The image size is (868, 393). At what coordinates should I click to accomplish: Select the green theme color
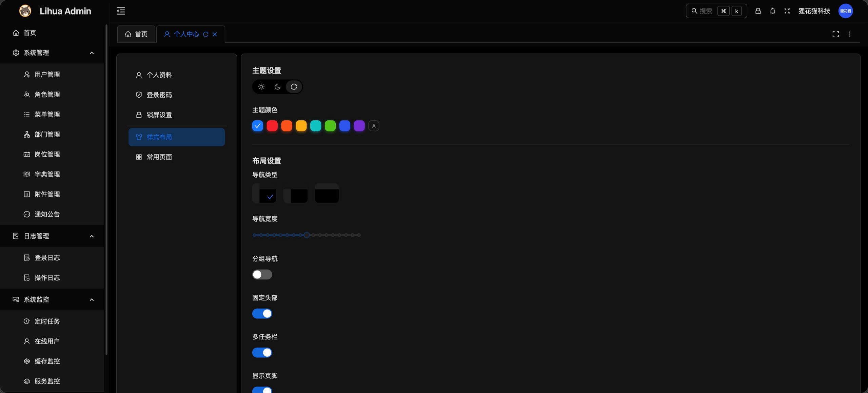click(330, 126)
